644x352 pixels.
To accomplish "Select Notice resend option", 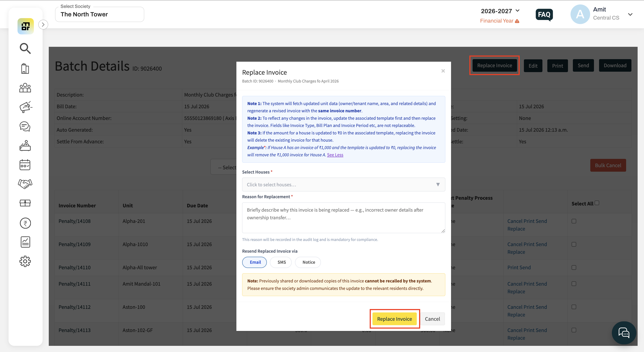I will tap(308, 262).
